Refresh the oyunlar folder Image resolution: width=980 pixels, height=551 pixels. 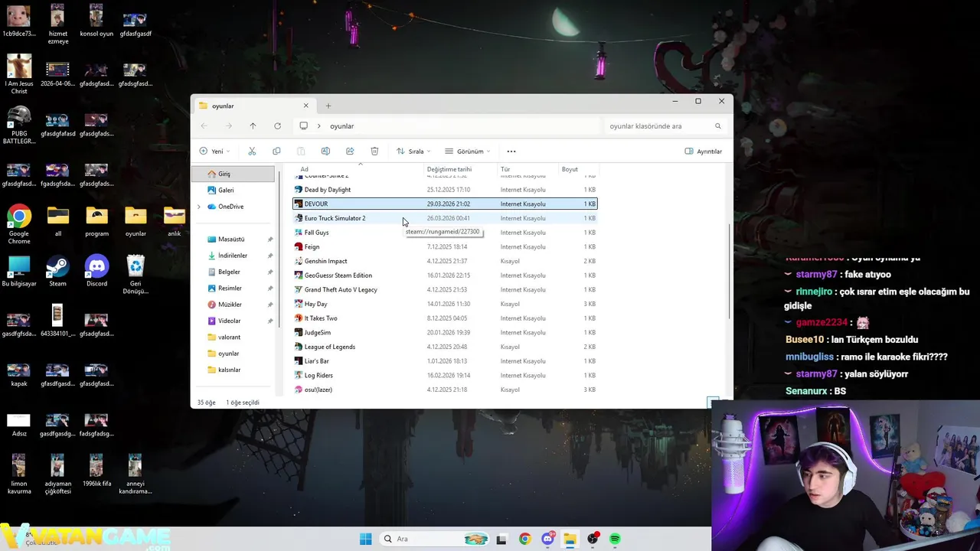click(277, 126)
